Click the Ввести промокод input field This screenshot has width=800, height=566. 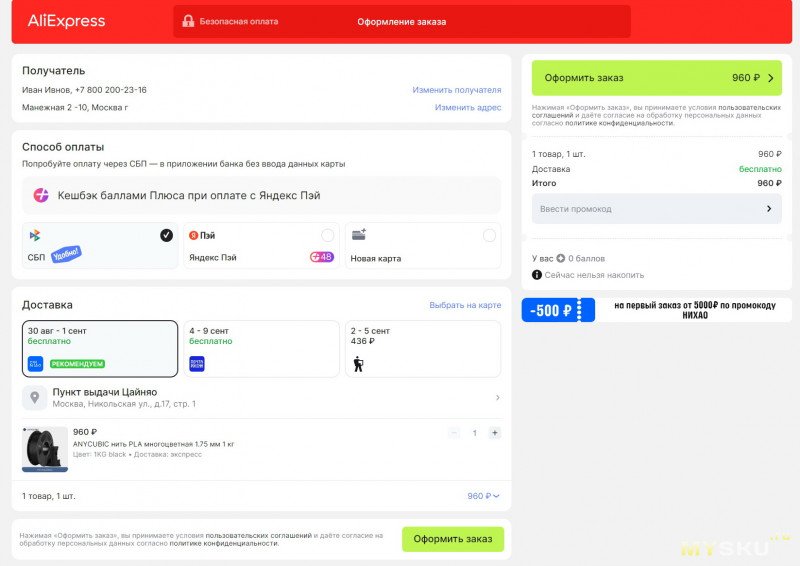pyautogui.click(x=657, y=209)
